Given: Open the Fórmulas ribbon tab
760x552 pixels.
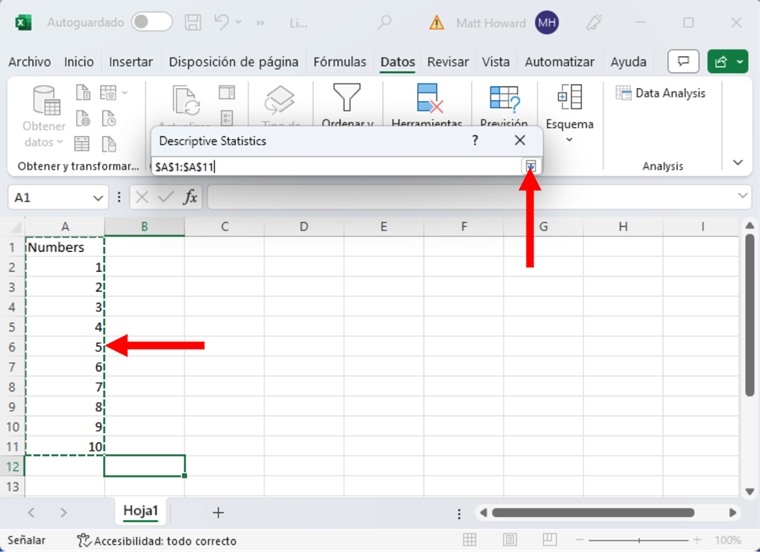Looking at the screenshot, I should [339, 62].
